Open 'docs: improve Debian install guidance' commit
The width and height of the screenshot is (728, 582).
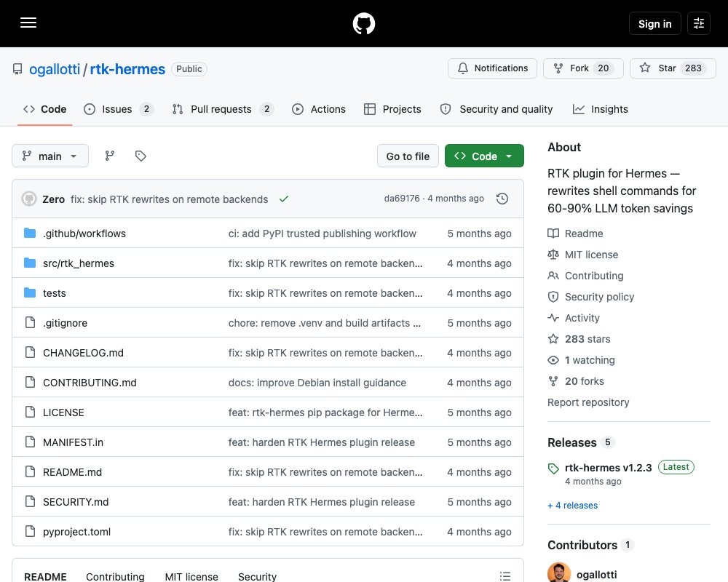pos(317,383)
